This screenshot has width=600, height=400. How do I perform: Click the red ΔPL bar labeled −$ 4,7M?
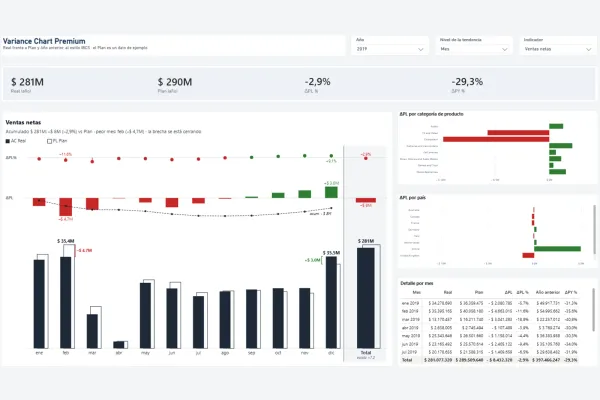pos(65,207)
